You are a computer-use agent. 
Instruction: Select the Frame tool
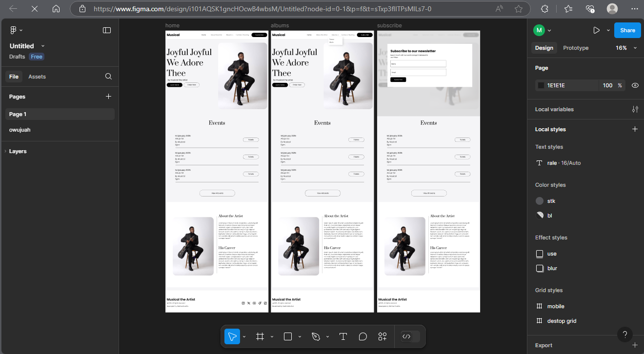260,336
